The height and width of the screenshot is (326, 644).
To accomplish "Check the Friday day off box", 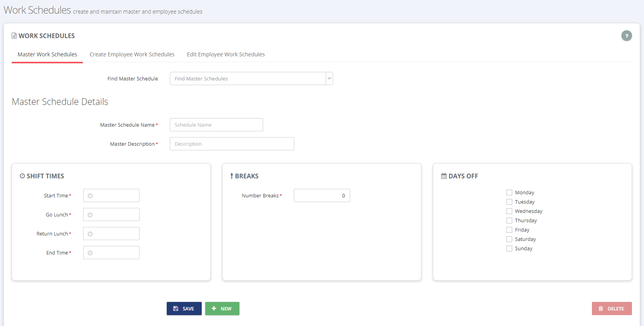I will click(x=509, y=230).
